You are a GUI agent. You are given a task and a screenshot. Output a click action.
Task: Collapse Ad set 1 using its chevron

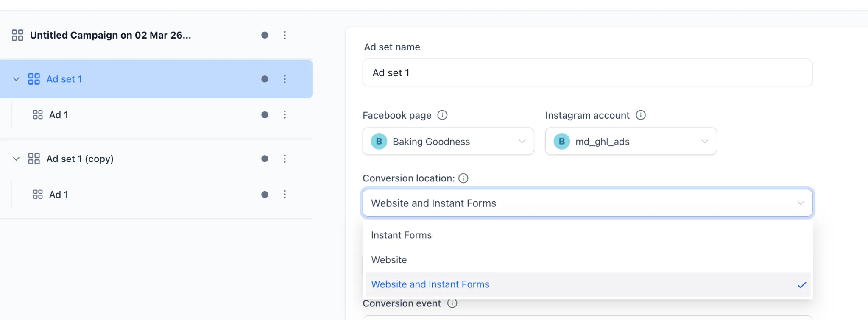click(16, 79)
